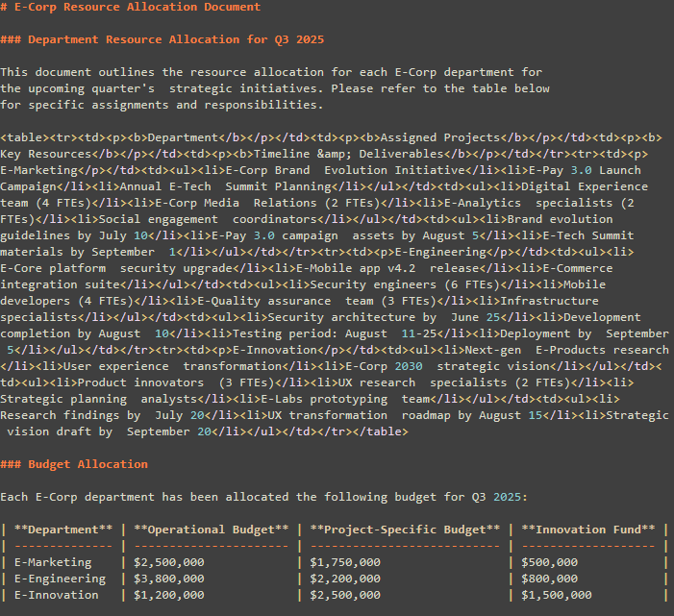The image size is (674, 616).
Task: Click 'Key Resources' header text
Action: (45, 154)
